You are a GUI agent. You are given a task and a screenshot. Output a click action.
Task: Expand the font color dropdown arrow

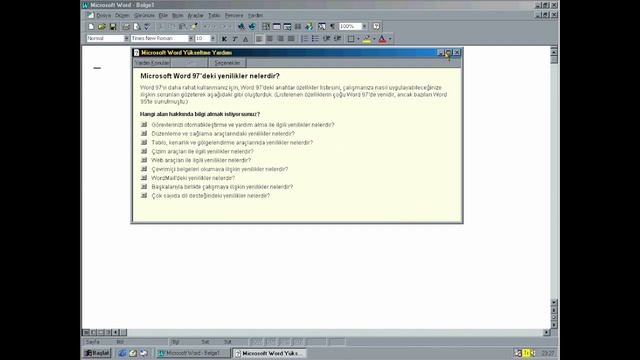point(390,39)
